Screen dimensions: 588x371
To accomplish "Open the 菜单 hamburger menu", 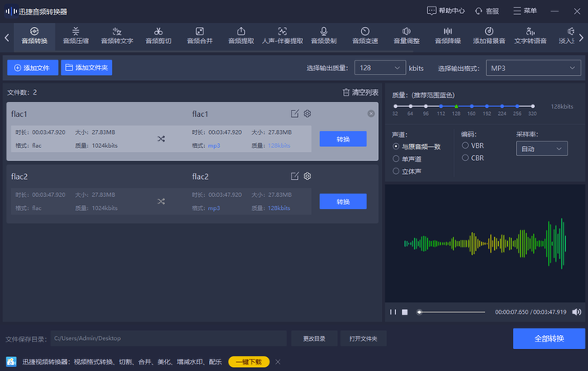I will click(525, 11).
